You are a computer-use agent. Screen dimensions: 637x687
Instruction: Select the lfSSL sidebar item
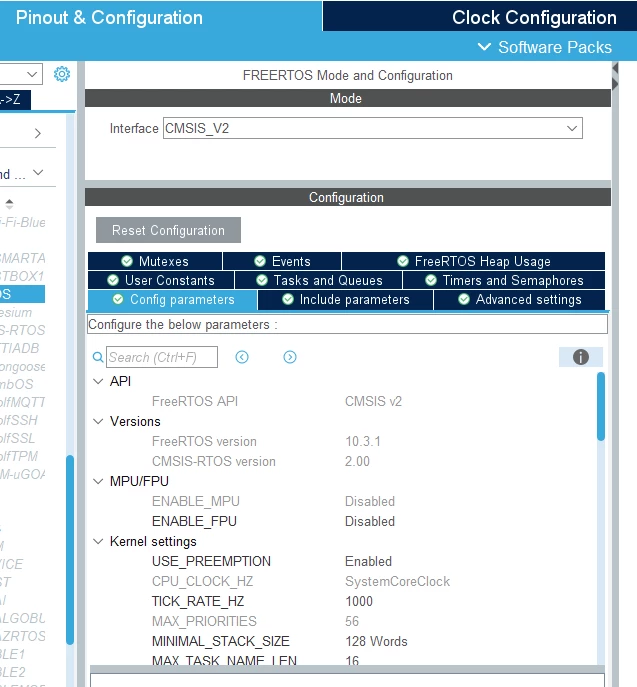point(18,438)
